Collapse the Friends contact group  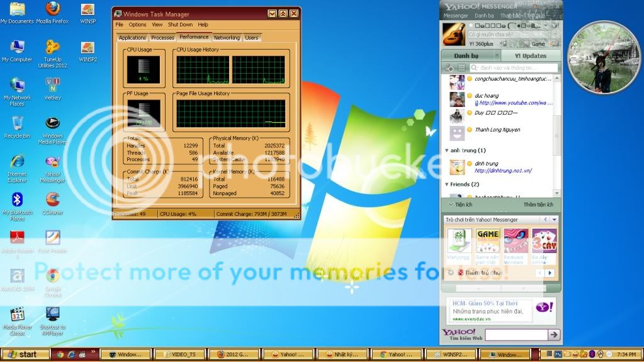click(447, 184)
